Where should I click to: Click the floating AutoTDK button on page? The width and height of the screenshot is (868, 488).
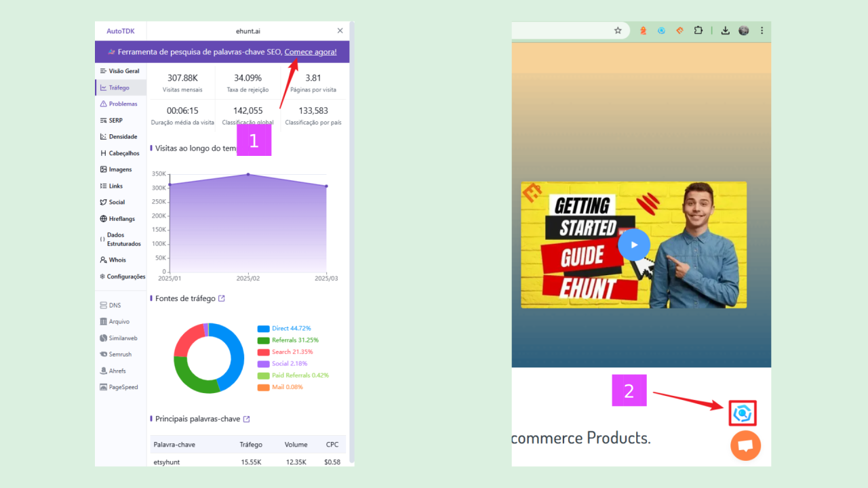click(x=743, y=413)
